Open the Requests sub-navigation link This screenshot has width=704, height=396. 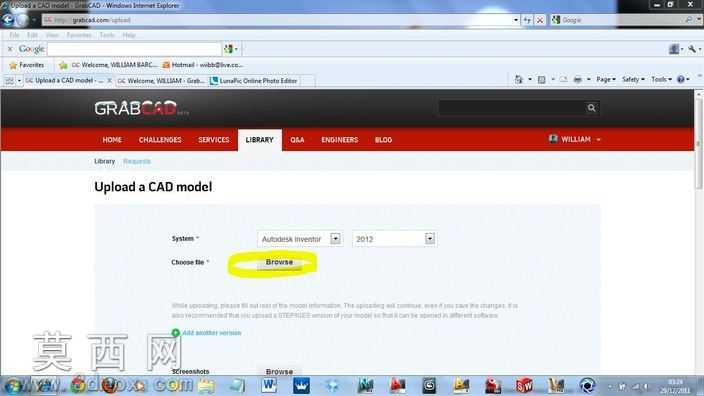point(137,161)
